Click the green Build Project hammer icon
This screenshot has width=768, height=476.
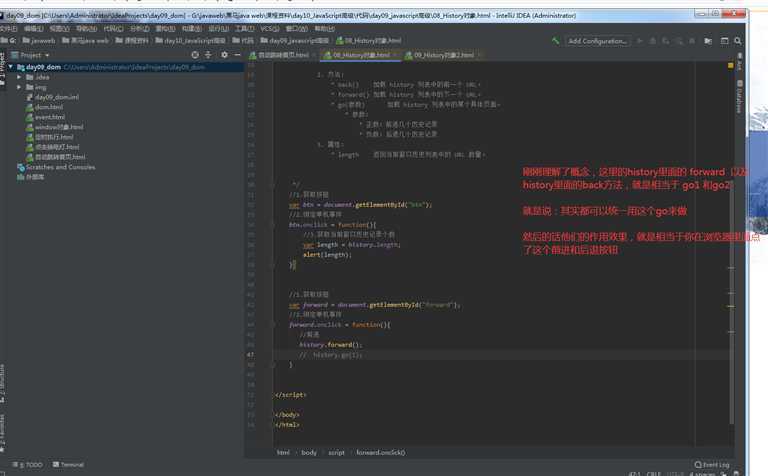(555, 41)
